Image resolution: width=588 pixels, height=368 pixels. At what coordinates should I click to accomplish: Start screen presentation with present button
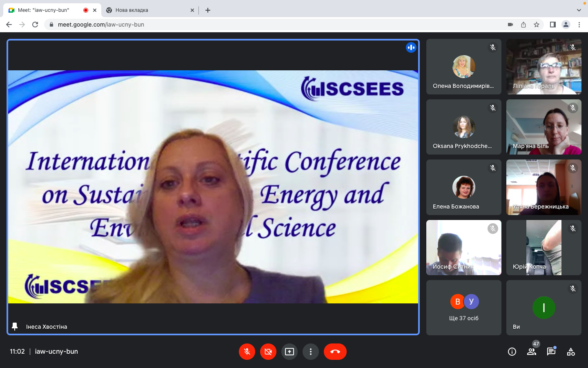[x=290, y=352]
